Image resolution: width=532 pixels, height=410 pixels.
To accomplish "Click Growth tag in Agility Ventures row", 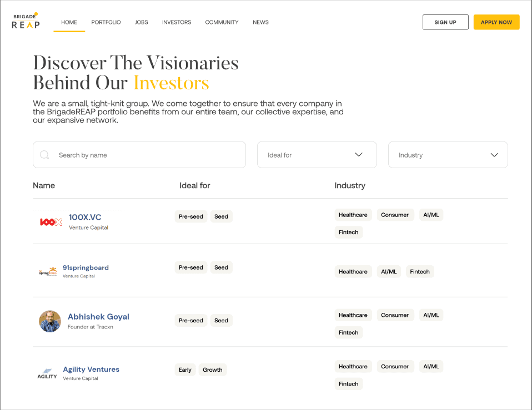I will point(213,369).
